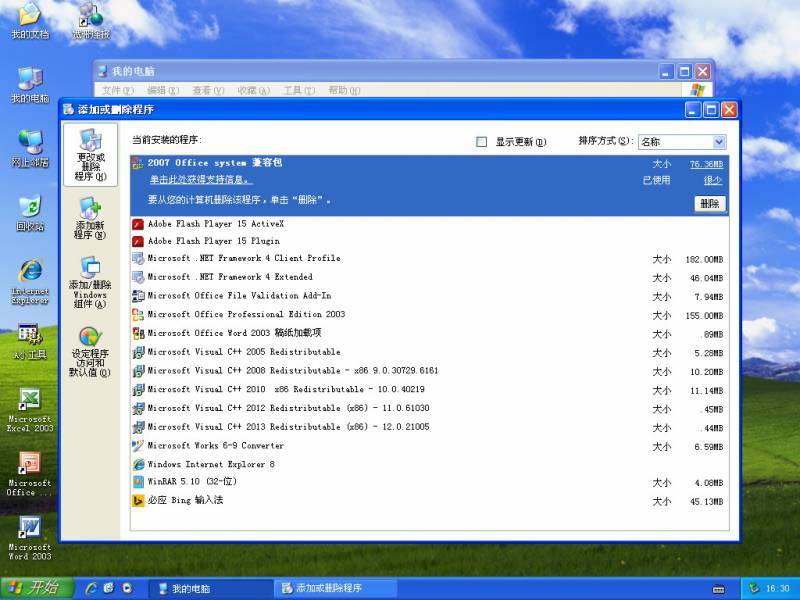Select Microsoft Works 6-9 Converter entry
The width and height of the screenshot is (800, 600).
pos(429,446)
